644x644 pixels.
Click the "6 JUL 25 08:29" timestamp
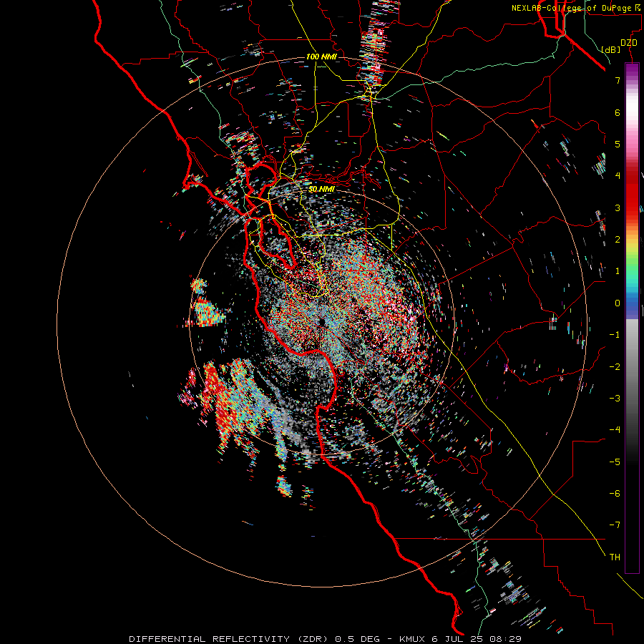477,639
